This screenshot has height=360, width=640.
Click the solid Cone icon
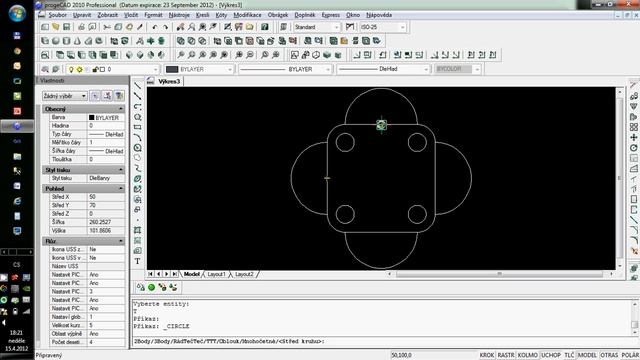click(x=77, y=41)
